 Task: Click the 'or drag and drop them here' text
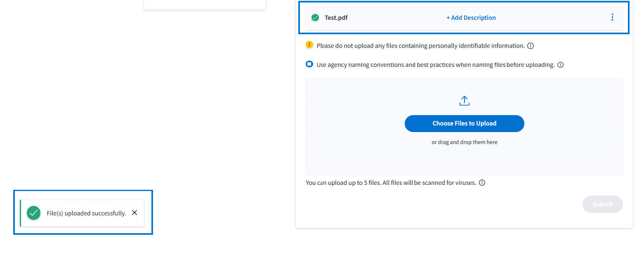[x=465, y=142]
